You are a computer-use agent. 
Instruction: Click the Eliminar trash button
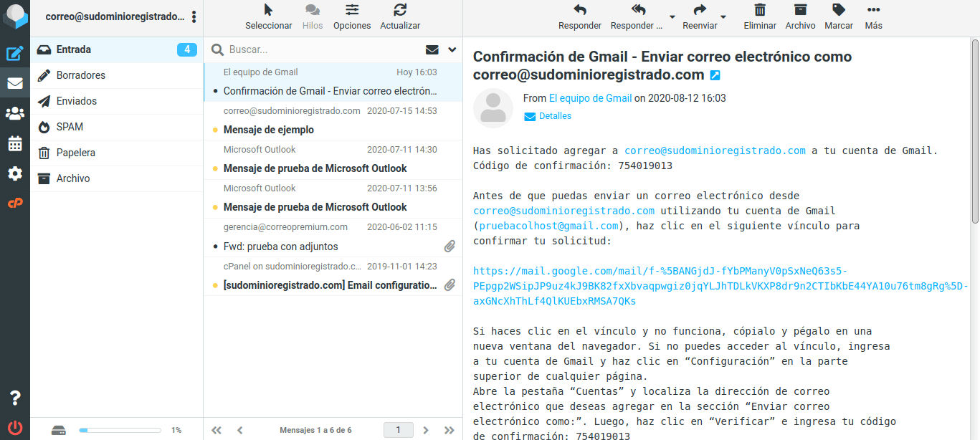coord(760,17)
